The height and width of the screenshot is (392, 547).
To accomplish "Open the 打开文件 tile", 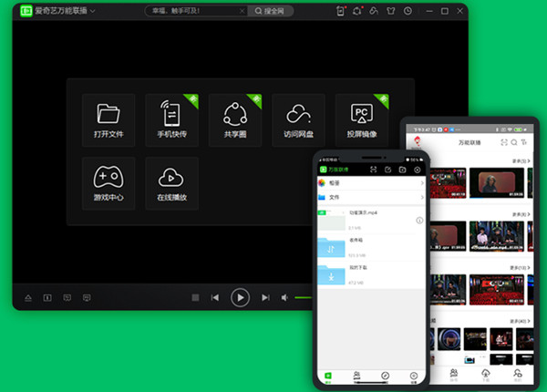I will pyautogui.click(x=108, y=120).
